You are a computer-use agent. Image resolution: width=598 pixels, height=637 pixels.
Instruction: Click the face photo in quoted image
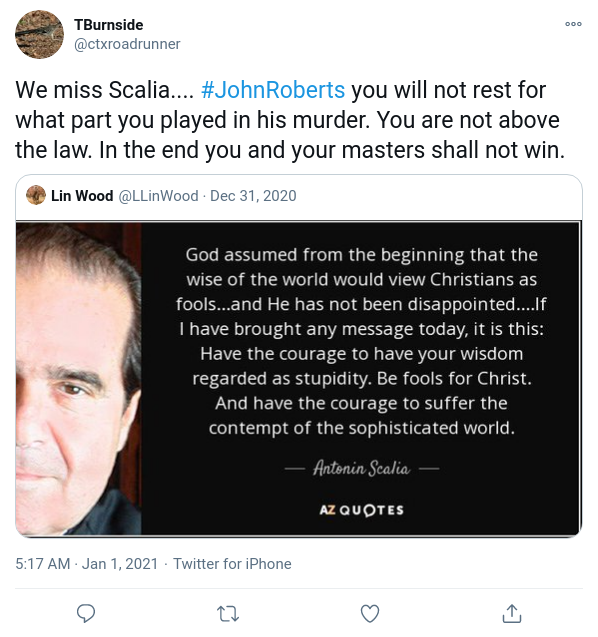pos(79,379)
